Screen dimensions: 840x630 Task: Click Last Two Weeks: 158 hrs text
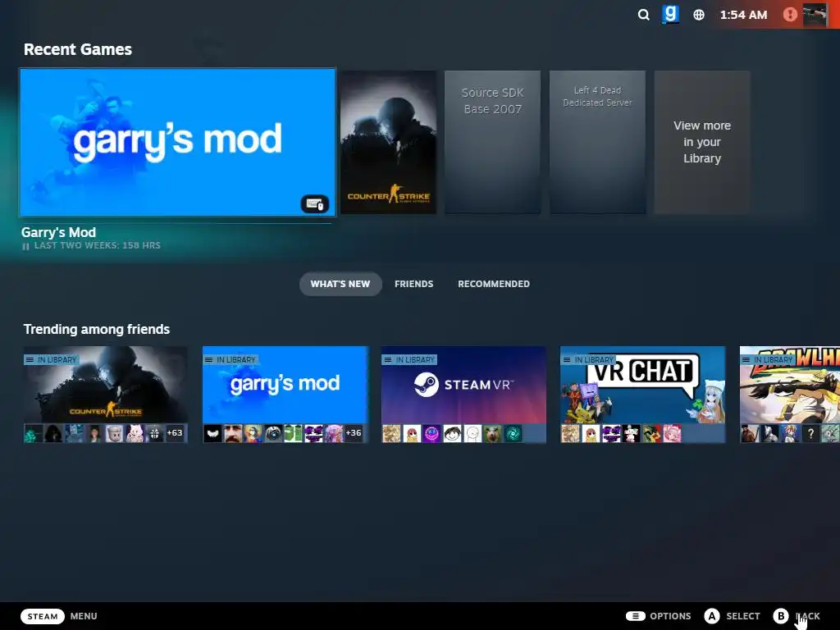97,245
